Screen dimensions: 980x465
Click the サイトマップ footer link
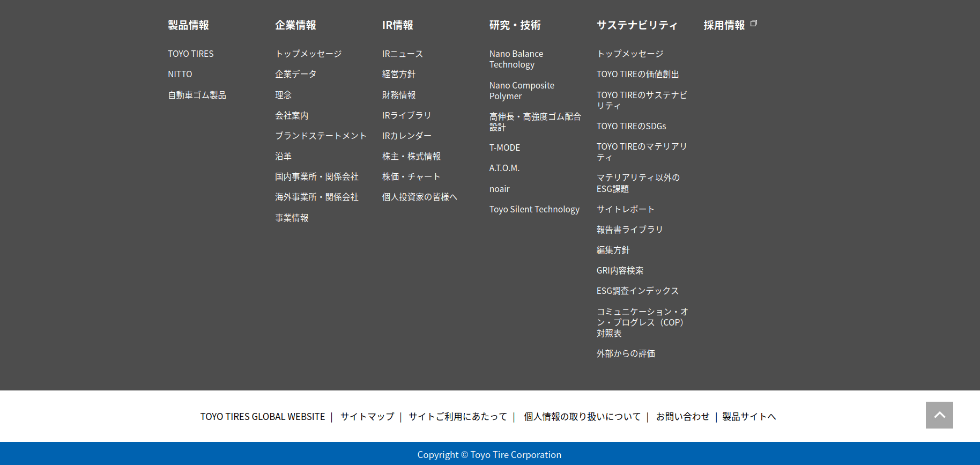click(367, 417)
